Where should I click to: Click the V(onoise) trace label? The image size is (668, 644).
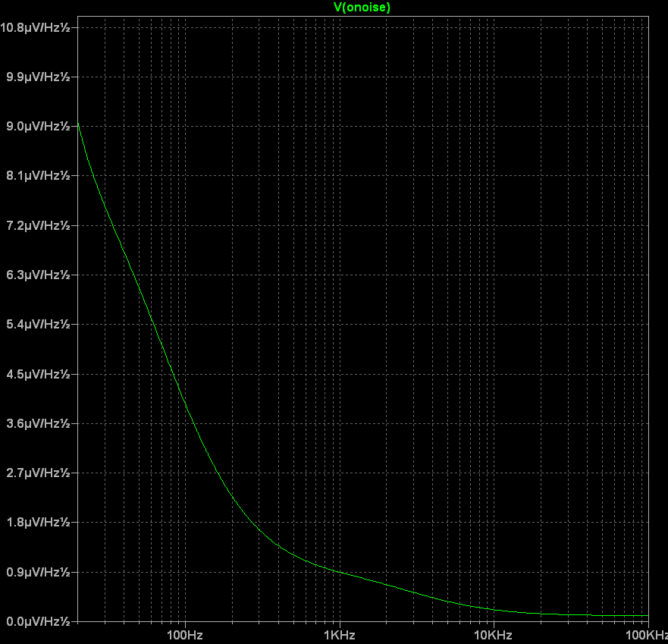click(x=362, y=8)
